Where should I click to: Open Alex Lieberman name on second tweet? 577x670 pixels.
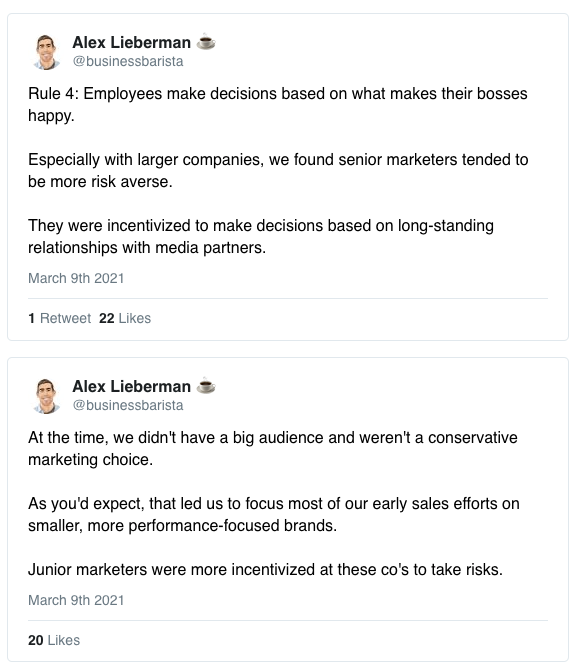(132, 386)
